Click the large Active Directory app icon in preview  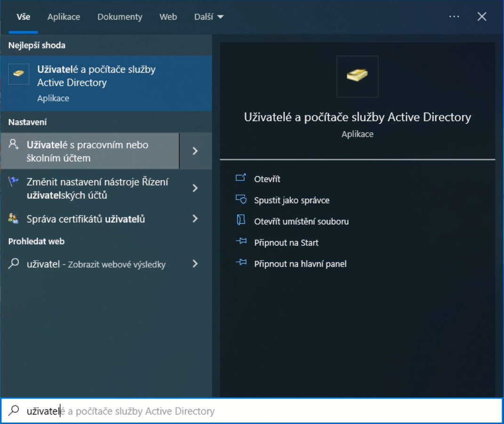click(358, 76)
